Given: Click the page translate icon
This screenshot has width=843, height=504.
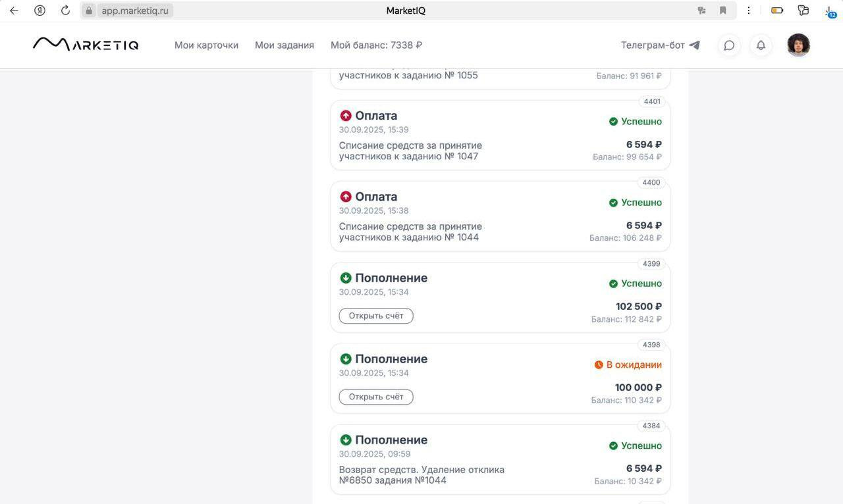Looking at the screenshot, I should click(701, 11).
